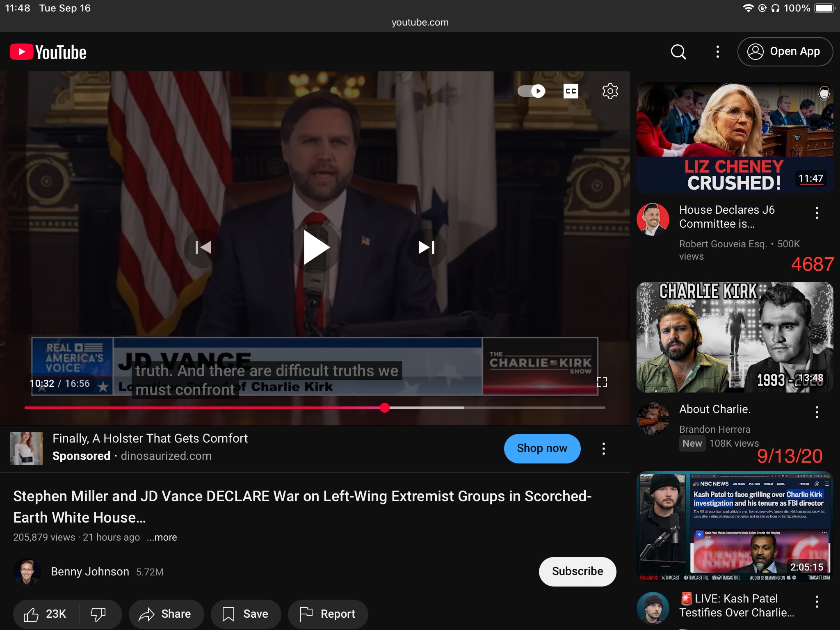The width and height of the screenshot is (840, 630).
Task: Click Shop now button
Action: [542, 448]
